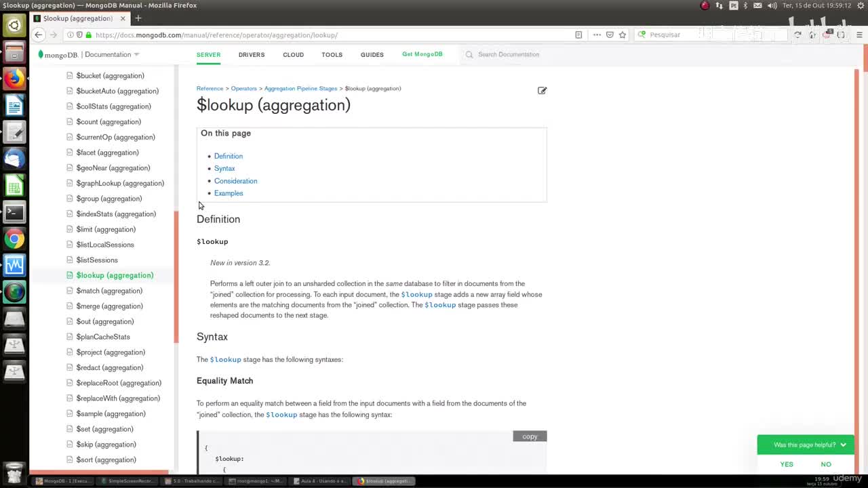
Task: Click the documentation search magnifier icon
Action: 469,54
